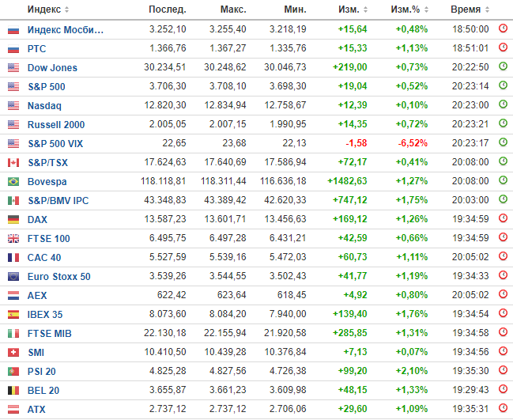Open the S&P 500 VIX link
Screen dimensions: 513x420
click(x=55, y=144)
